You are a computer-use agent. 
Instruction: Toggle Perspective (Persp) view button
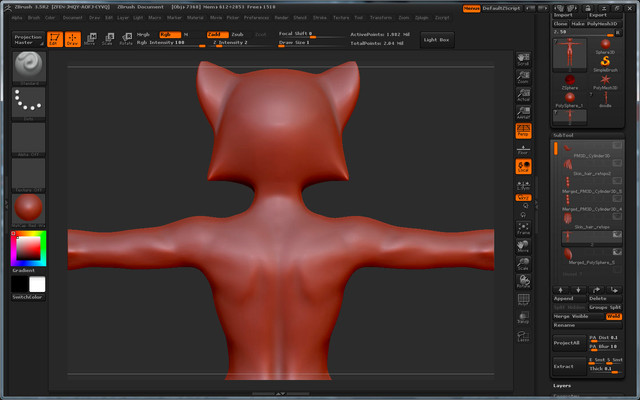coord(523,130)
